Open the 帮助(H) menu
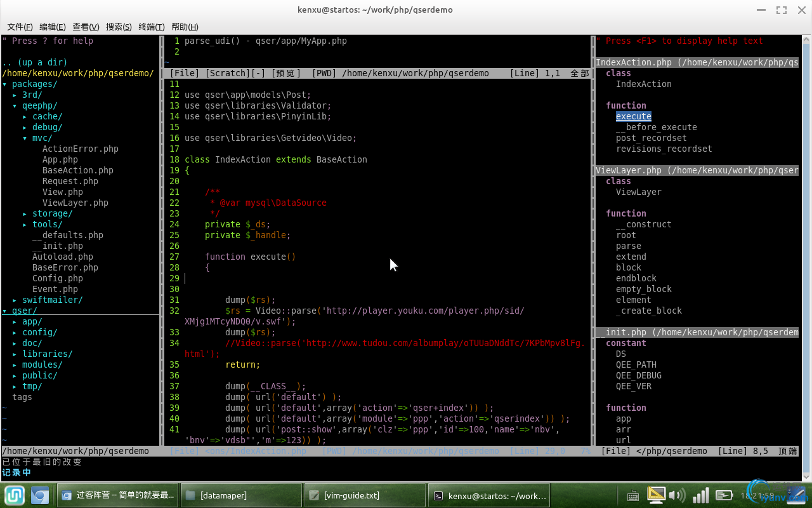This screenshot has width=812, height=508. [185, 27]
